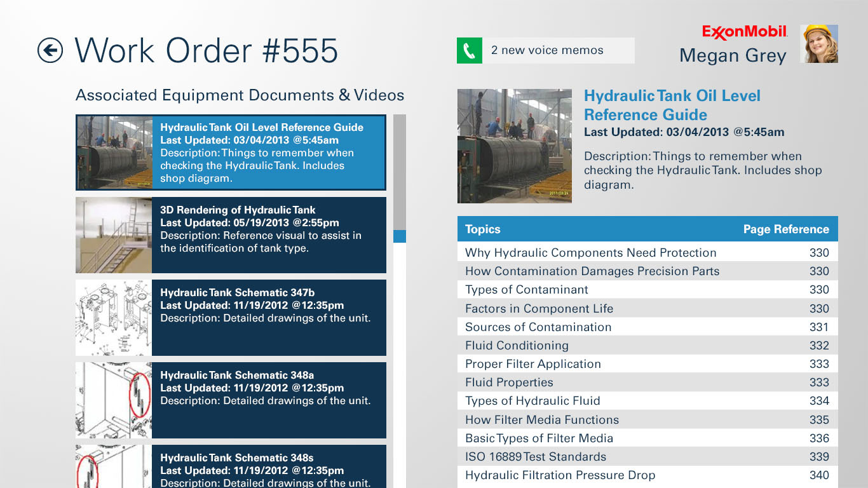Viewport: 868px width, 488px height.
Task: Open Hydraulic Tank Schematic 347b card
Action: coord(231,318)
